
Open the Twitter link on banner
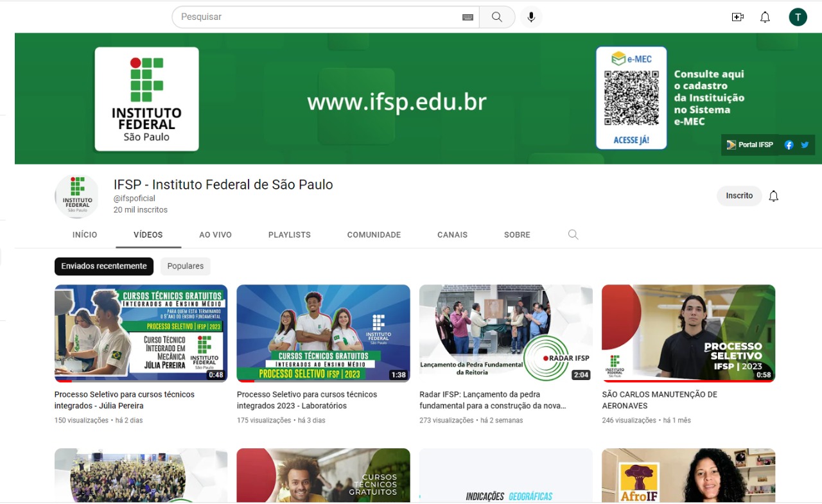[805, 145]
